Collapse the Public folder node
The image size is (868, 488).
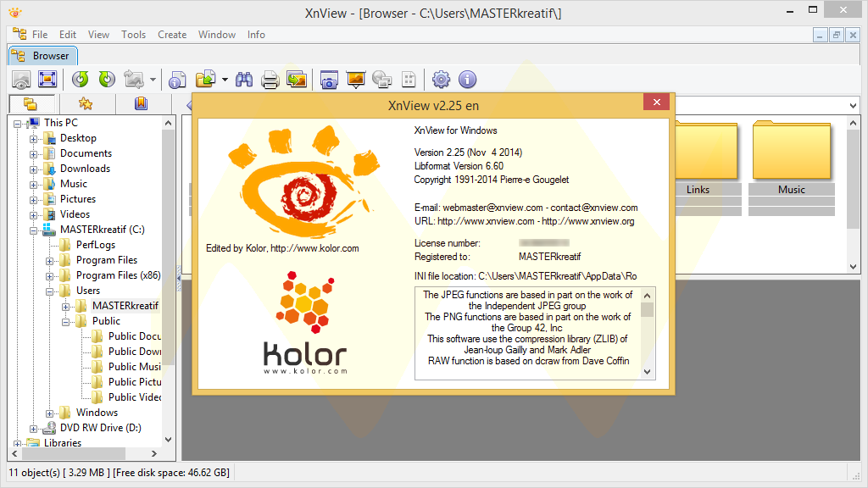click(65, 322)
